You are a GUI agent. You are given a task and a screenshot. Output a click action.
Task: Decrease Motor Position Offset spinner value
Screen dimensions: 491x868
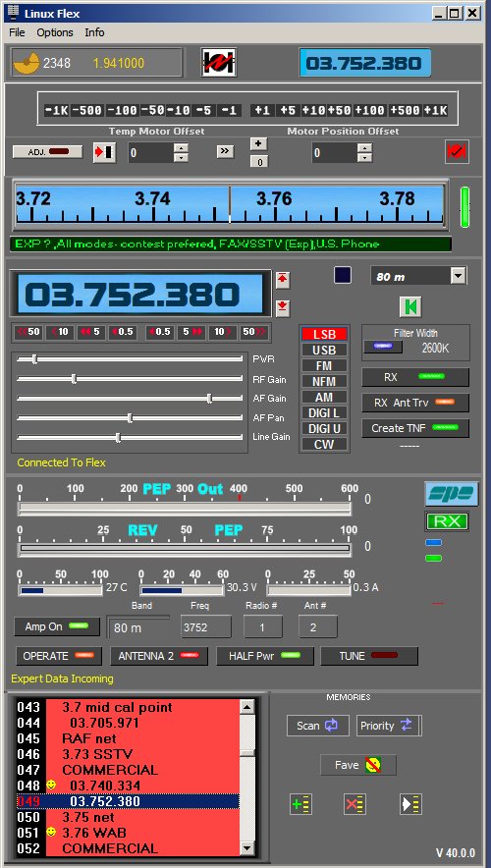click(364, 157)
